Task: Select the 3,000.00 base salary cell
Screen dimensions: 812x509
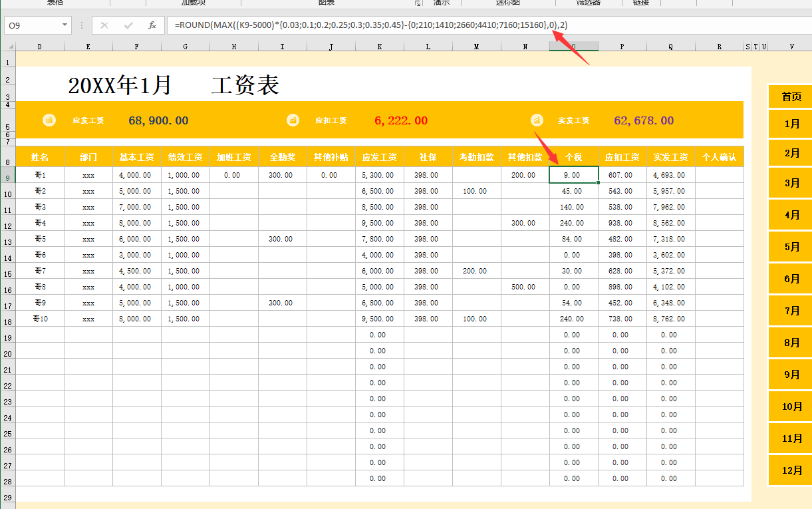Action: point(137,255)
